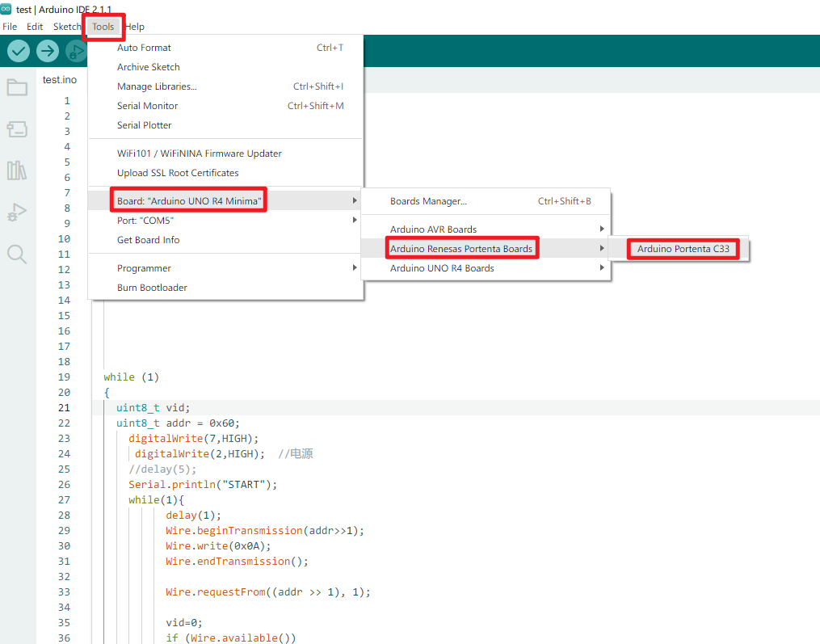The width and height of the screenshot is (820, 644).
Task: Open the File menu
Action: [10, 27]
